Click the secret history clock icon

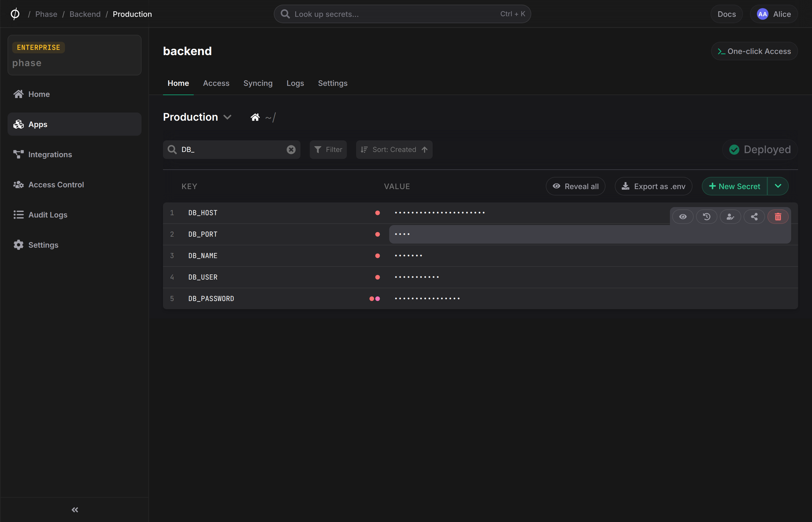click(x=707, y=217)
